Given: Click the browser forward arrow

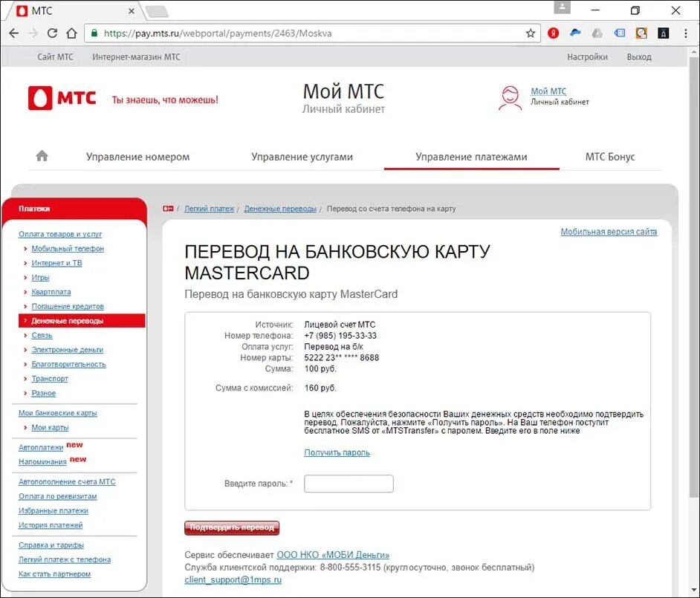Looking at the screenshot, I should (x=33, y=33).
